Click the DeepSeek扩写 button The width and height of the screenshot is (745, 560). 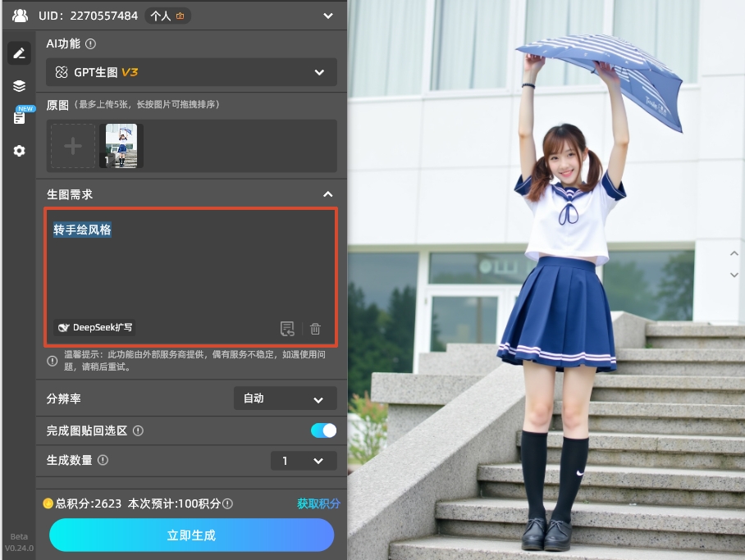click(95, 327)
